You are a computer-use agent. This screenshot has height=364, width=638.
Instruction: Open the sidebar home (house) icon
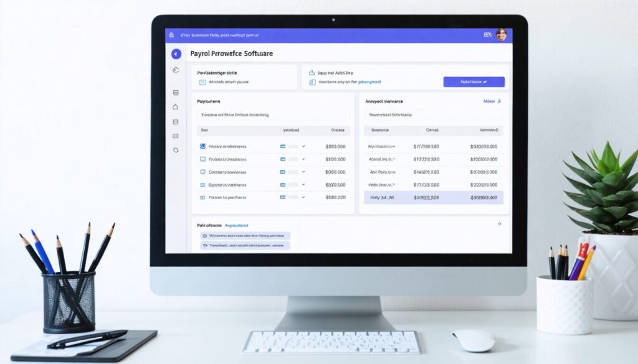tap(175, 107)
